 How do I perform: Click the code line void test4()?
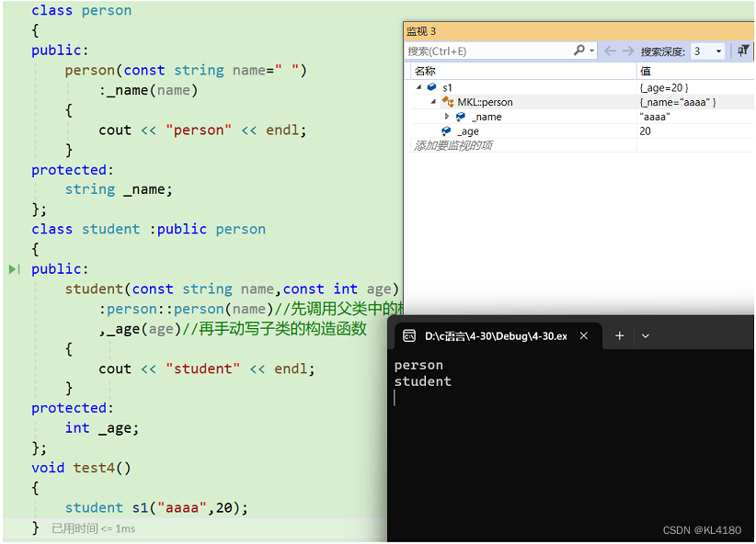[81, 468]
